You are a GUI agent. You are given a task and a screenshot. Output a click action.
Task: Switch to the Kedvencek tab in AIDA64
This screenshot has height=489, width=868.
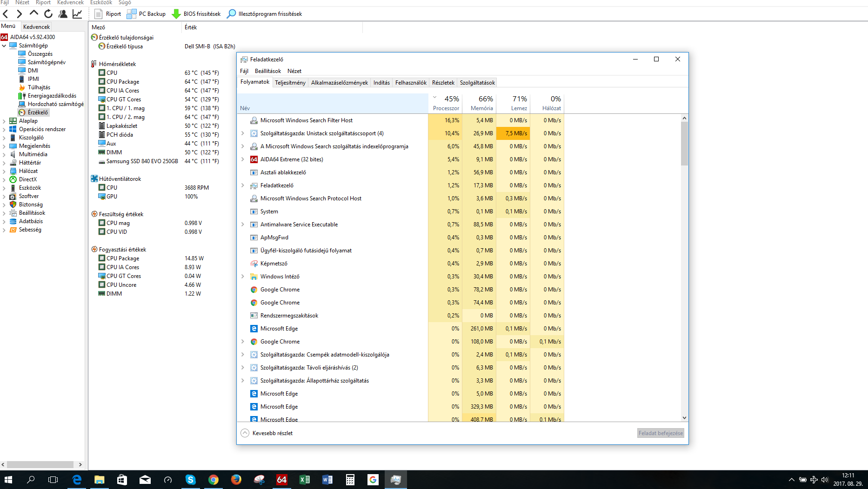pyautogui.click(x=36, y=27)
